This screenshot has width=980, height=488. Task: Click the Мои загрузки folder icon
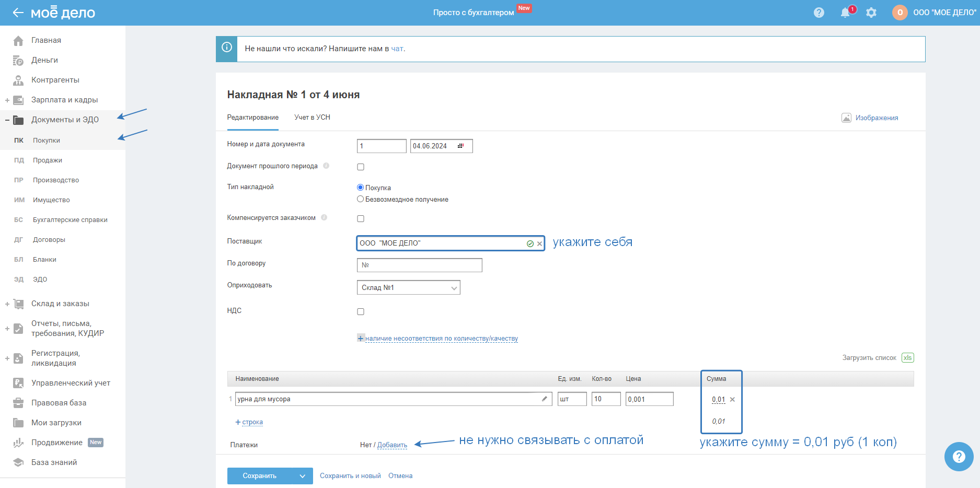pos(18,423)
